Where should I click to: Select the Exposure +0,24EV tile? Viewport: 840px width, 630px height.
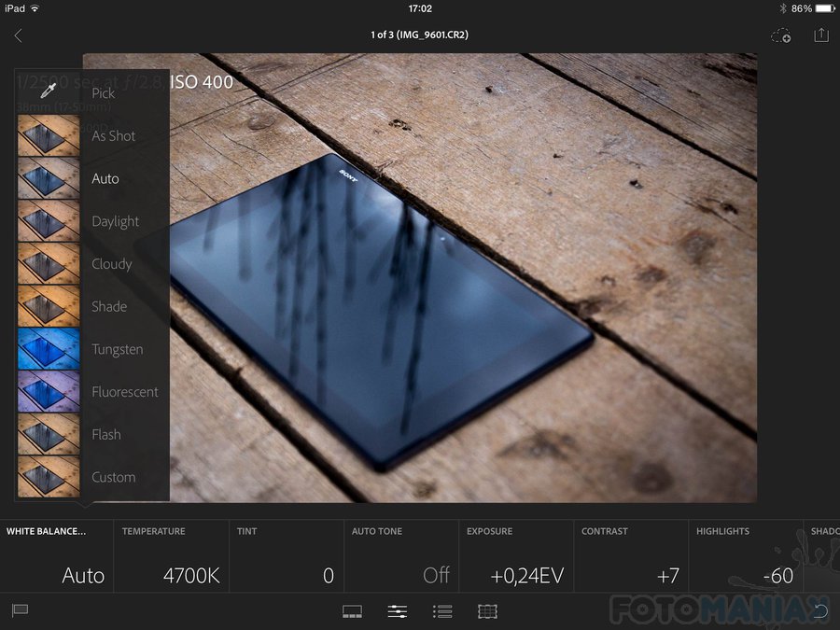[516, 556]
